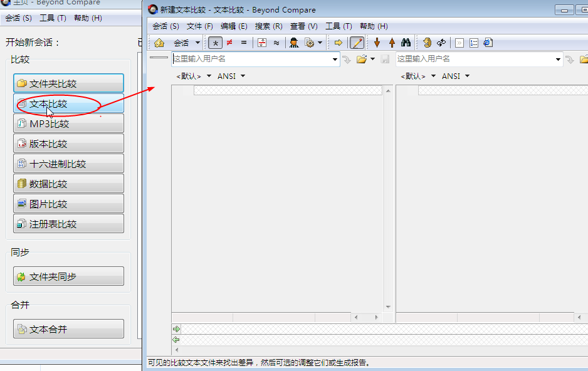Click left pane horizontal scrollbar right arrow
The width and height of the screenshot is (588, 371).
tap(377, 317)
